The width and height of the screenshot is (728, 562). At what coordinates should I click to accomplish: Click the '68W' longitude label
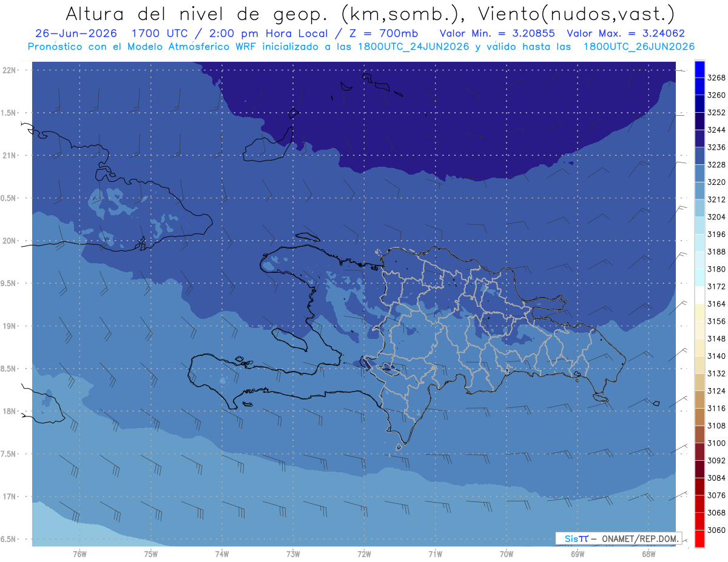[x=649, y=554]
